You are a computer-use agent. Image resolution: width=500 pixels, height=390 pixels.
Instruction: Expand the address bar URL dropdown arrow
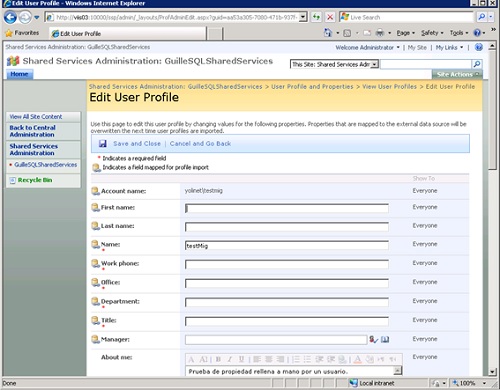tap(303, 17)
